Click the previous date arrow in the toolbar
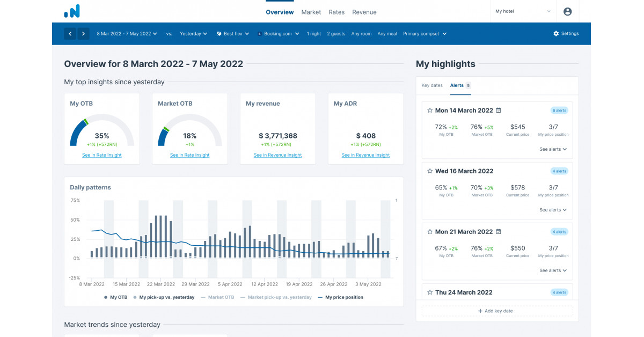Image resolution: width=644 pixels, height=337 pixels. (x=70, y=33)
